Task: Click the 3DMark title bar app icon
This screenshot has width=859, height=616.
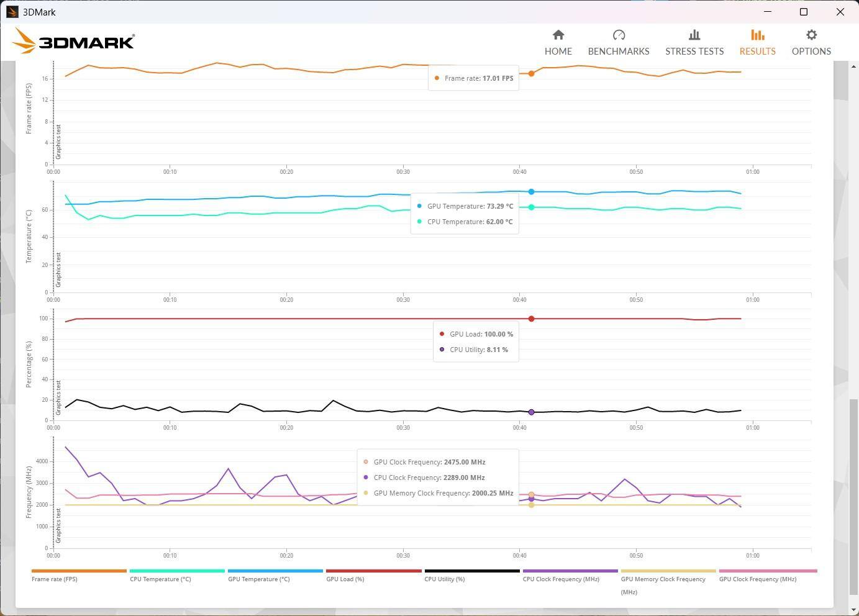Action: (x=12, y=12)
